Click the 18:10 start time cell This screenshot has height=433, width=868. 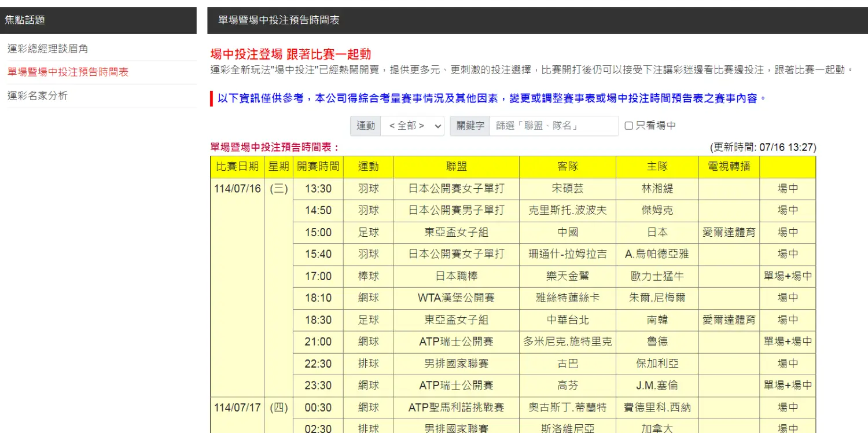pos(318,298)
